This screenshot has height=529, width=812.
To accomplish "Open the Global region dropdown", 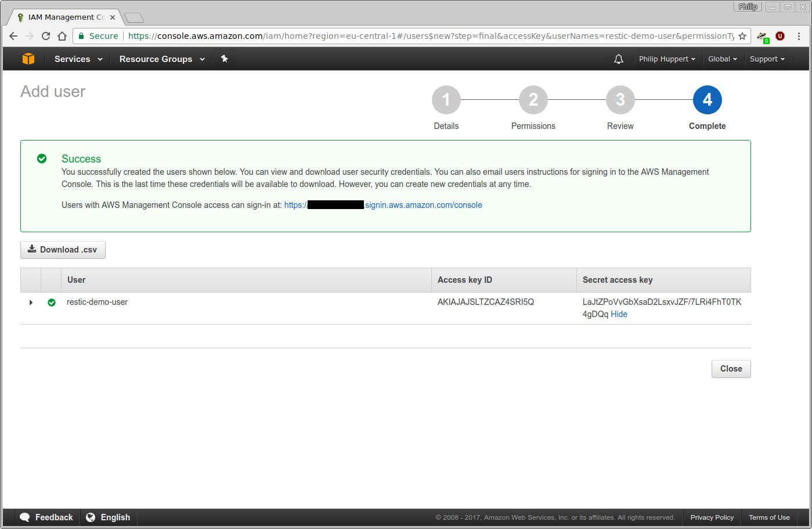I will [722, 59].
